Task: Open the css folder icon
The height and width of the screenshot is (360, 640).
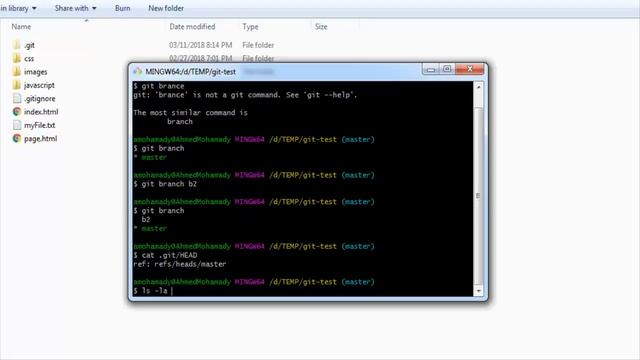Action: click(17, 58)
